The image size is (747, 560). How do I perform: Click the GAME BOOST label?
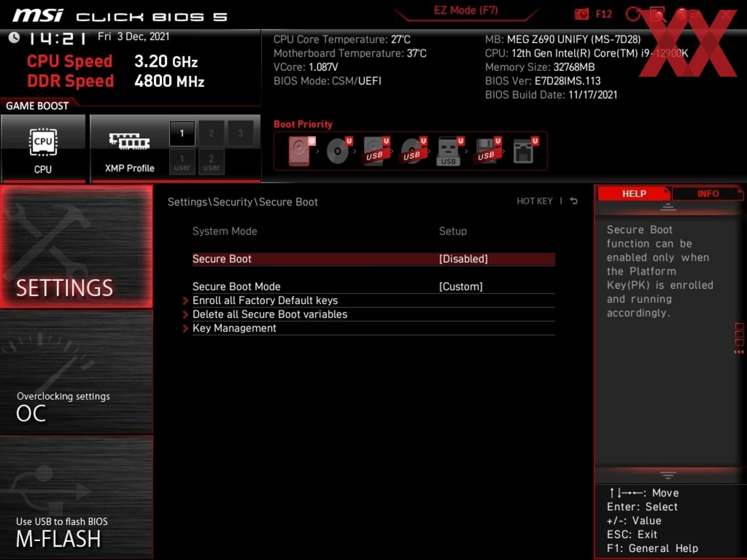point(37,106)
